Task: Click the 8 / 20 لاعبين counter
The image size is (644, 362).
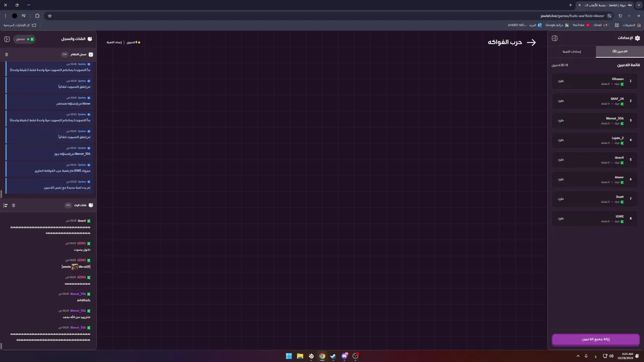Action: 559,65
